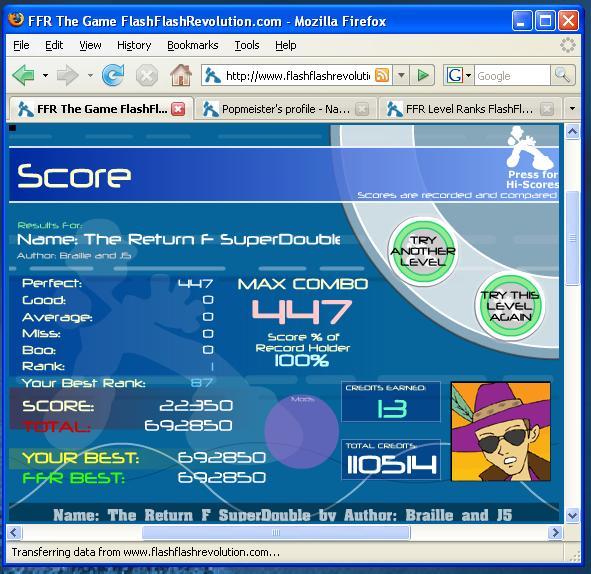The width and height of the screenshot is (591, 574).
Task: Click the FFR site favicon in address bar
Action: pyautogui.click(x=213, y=75)
